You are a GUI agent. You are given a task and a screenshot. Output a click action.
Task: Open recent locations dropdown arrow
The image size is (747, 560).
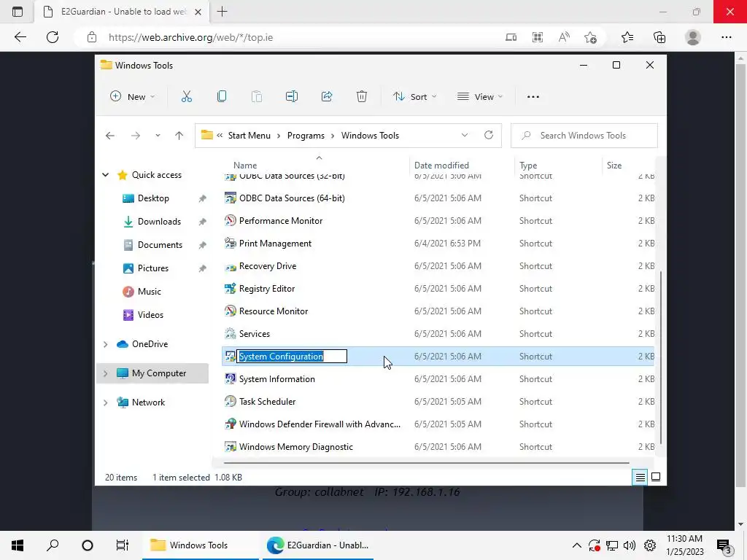(158, 136)
